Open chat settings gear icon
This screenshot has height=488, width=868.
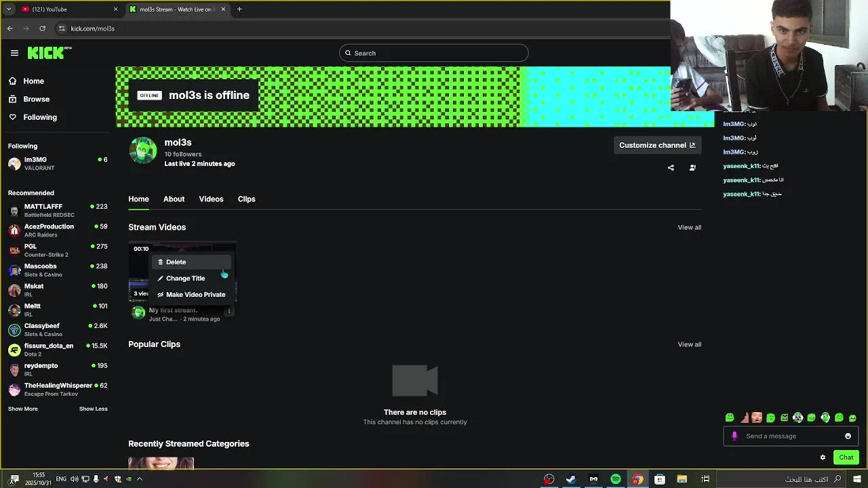coord(823,457)
